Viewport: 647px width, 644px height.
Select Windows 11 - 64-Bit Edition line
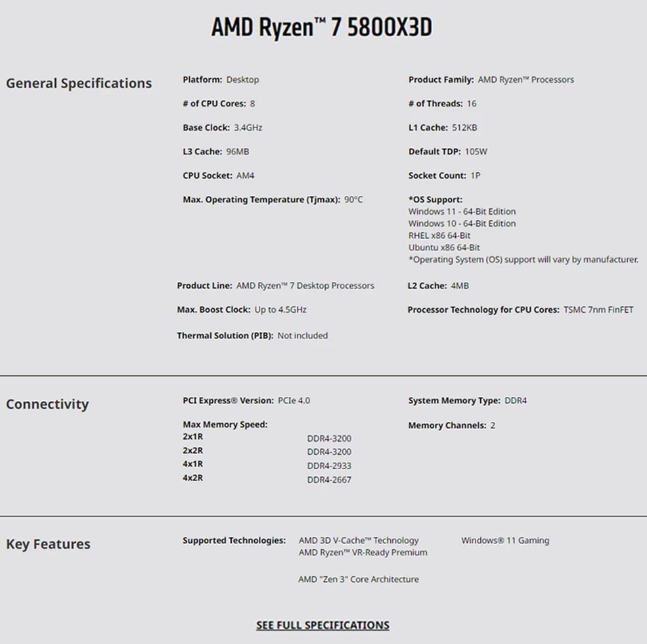pyautogui.click(x=462, y=212)
